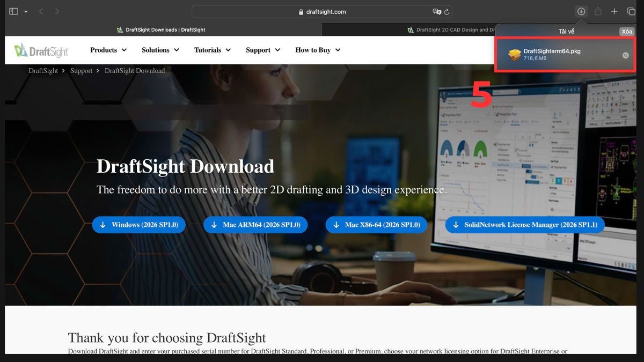644x362 pixels.
Task: Open the Support menu
Action: pos(258,50)
